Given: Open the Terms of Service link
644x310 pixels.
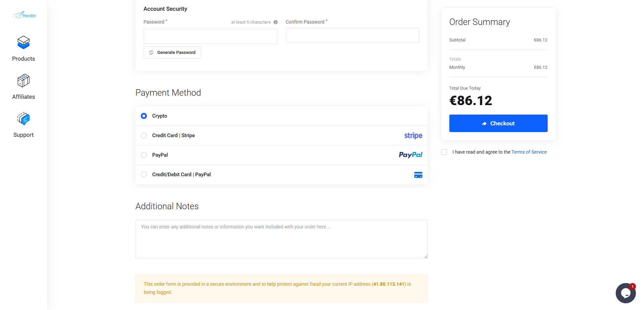Looking at the screenshot, I should pyautogui.click(x=529, y=152).
